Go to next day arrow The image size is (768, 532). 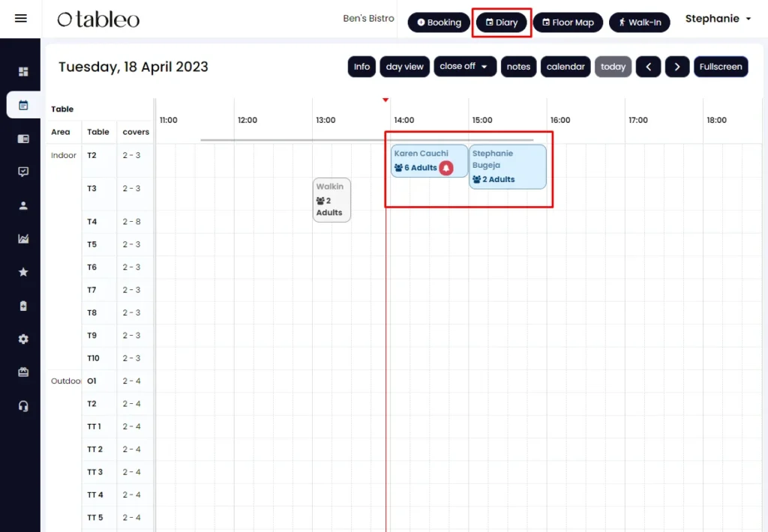[677, 67]
